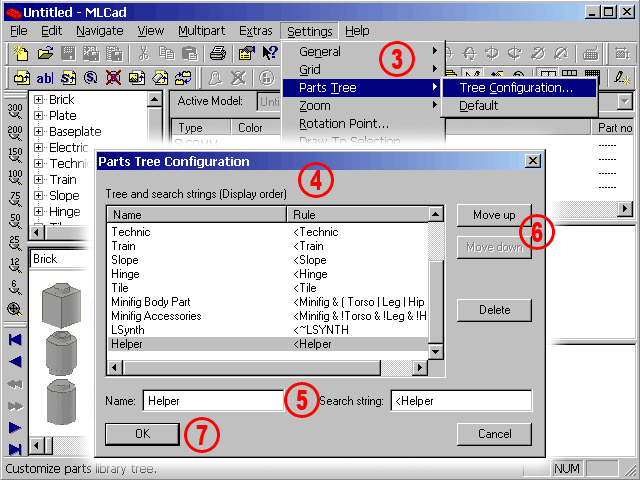Choose Default in Parts Tree submenu
Image resolution: width=640 pixels, height=480 pixels.
tap(519, 106)
